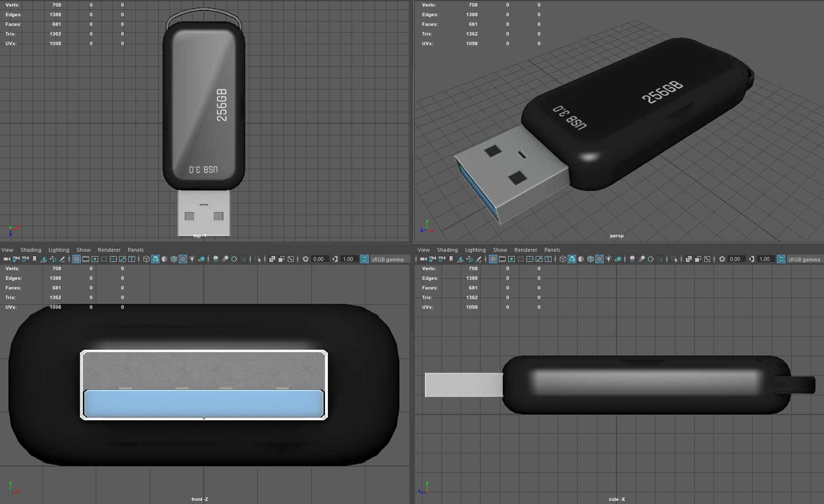Open sRGB gamma dropdown in side view toolbar
824x504 pixels.
pyautogui.click(x=806, y=259)
